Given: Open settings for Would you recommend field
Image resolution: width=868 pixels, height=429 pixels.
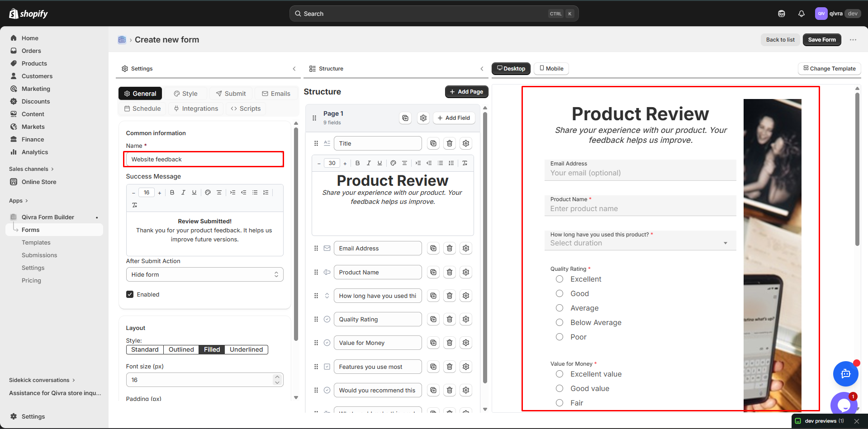Looking at the screenshot, I should 466,390.
